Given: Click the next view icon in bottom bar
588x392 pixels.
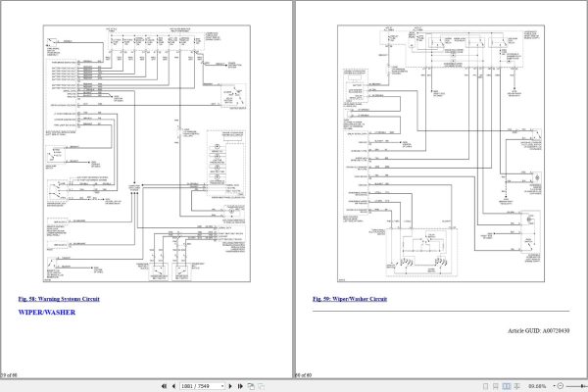Looking at the screenshot, I should click(x=262, y=386).
